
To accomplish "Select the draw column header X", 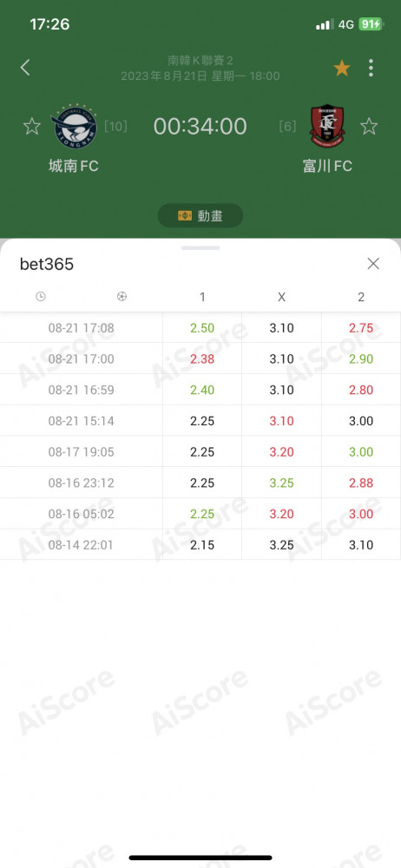I will (x=281, y=297).
